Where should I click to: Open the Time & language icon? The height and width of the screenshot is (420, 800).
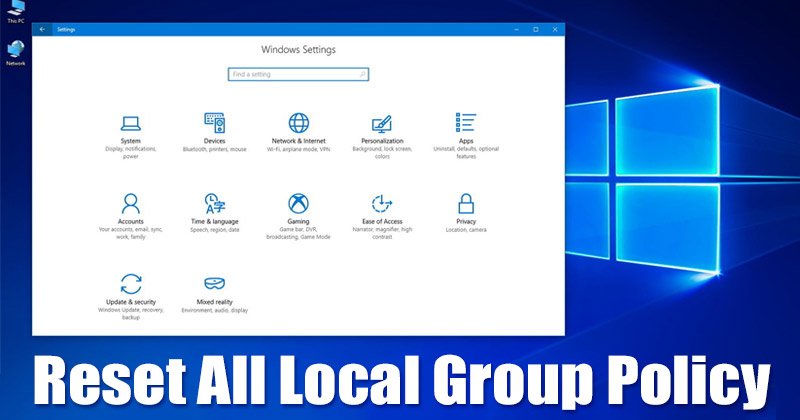[x=214, y=204]
